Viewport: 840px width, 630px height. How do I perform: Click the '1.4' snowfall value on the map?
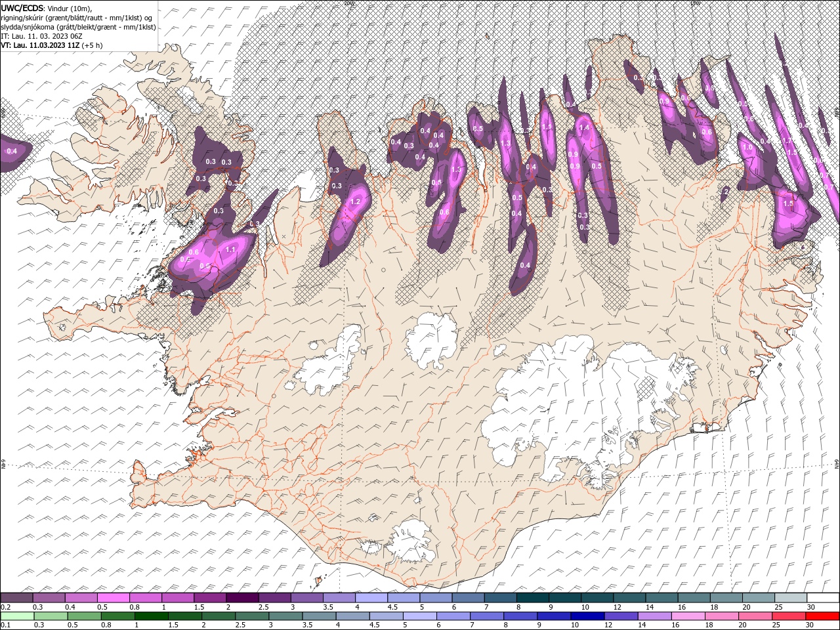(x=584, y=127)
